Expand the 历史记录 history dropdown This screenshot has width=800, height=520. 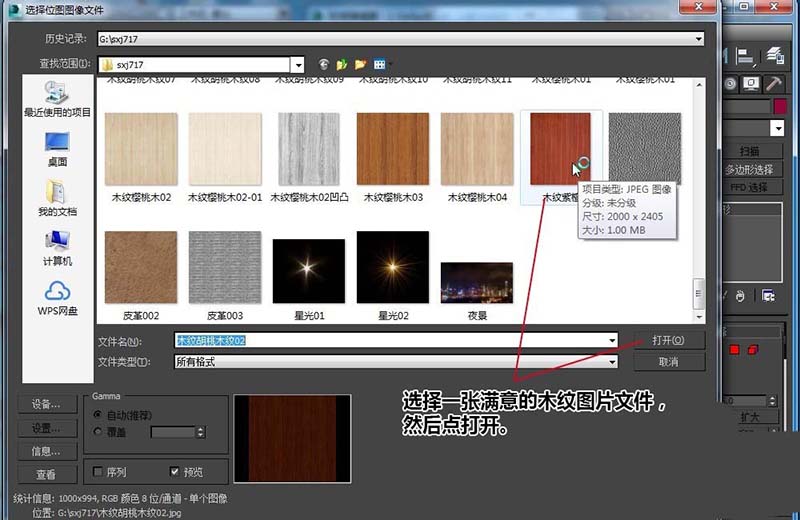point(698,39)
